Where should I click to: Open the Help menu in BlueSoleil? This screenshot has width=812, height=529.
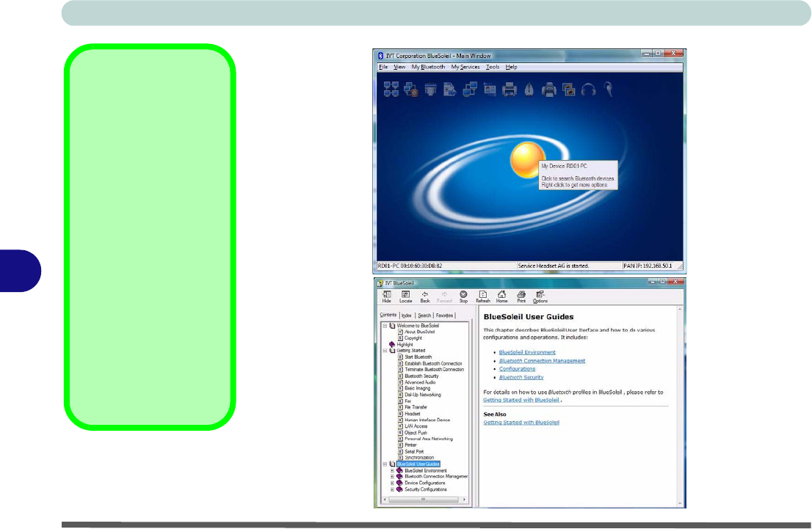coord(511,67)
